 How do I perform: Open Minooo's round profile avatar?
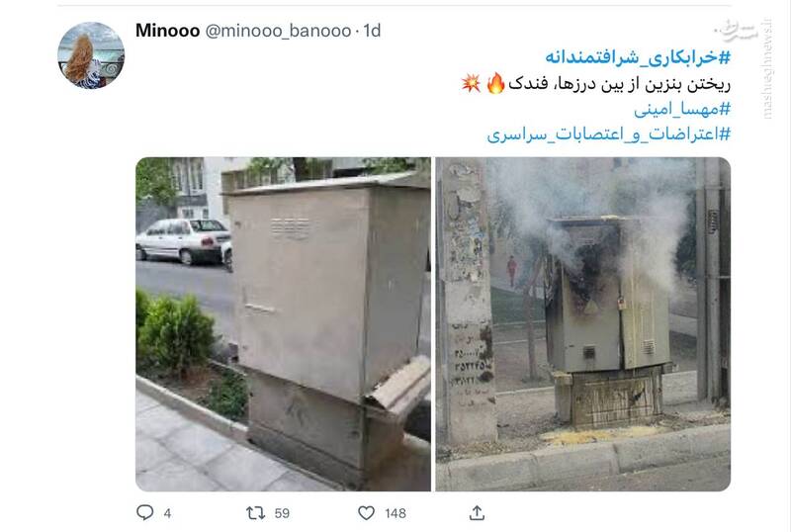[91, 55]
